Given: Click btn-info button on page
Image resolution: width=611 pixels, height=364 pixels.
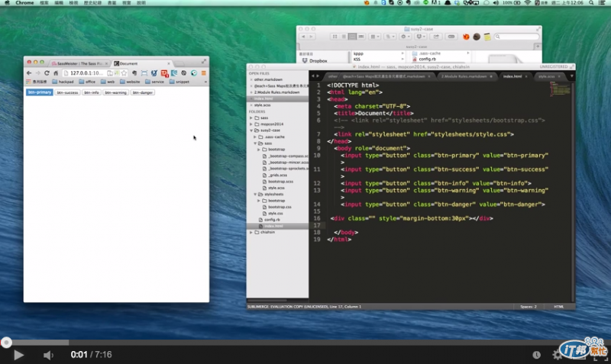Looking at the screenshot, I should [x=92, y=92].
